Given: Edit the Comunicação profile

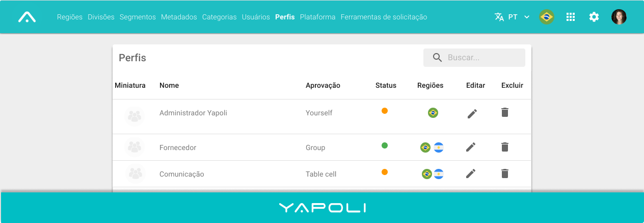Looking at the screenshot, I should (x=471, y=174).
